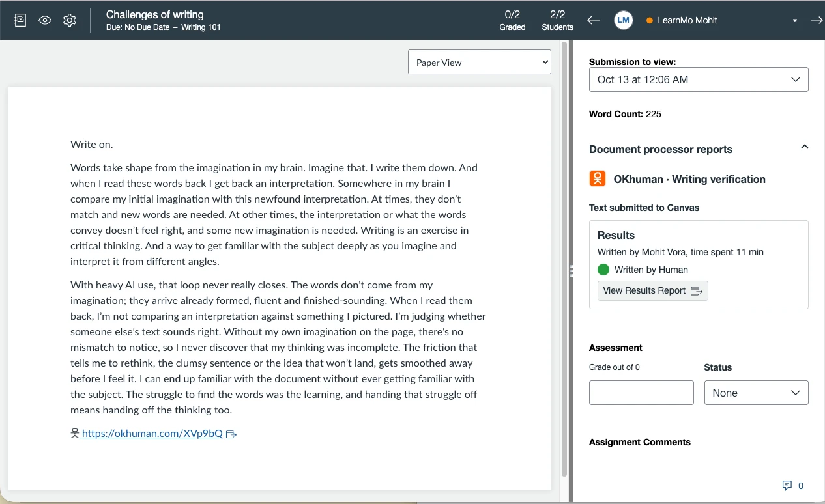Click the orange status dot by LearnMo Mohit

649,21
